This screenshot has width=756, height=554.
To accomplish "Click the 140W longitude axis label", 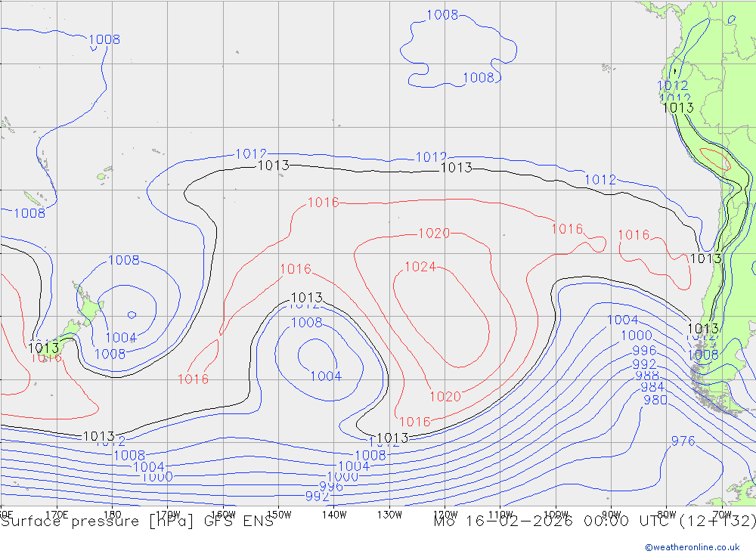I will pos(334,515).
